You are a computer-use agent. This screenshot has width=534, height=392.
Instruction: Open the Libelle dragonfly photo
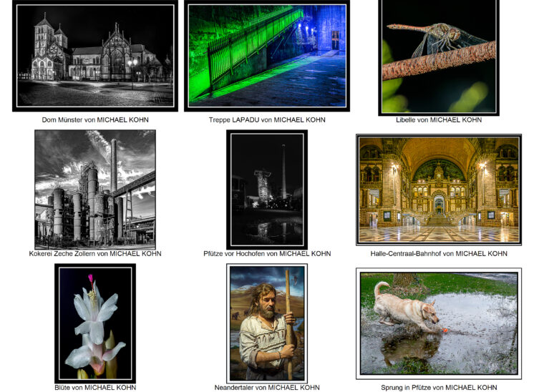pos(439,58)
